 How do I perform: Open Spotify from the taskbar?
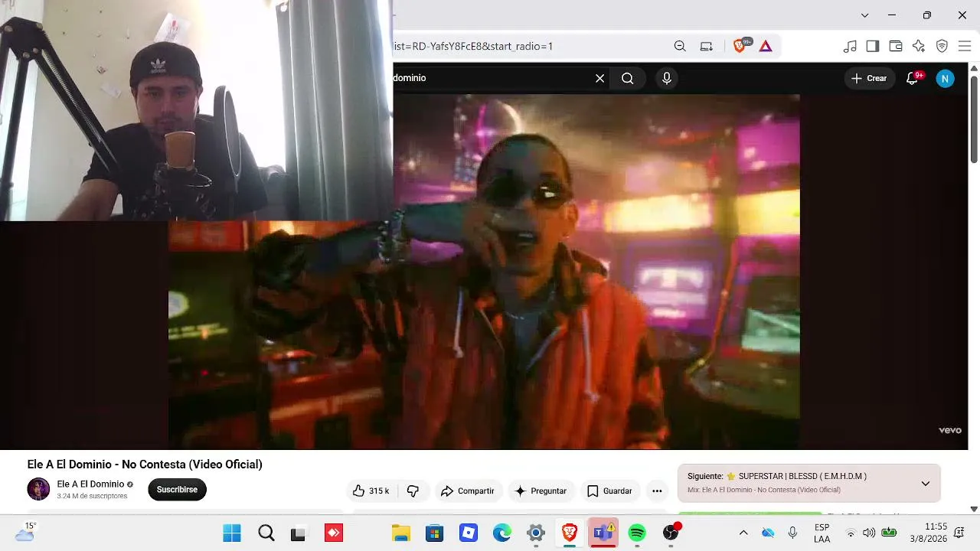point(637,533)
